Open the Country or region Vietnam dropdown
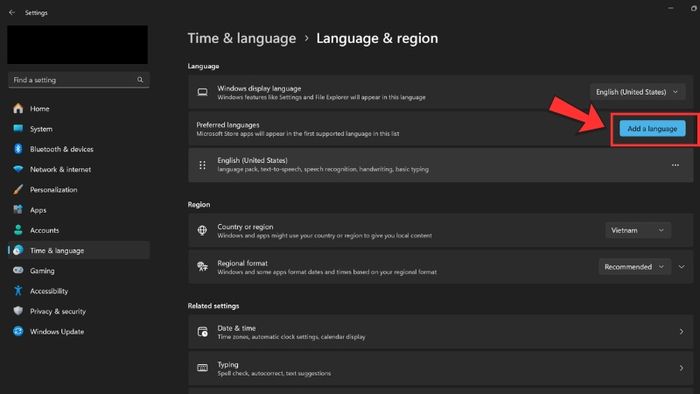 tap(638, 230)
